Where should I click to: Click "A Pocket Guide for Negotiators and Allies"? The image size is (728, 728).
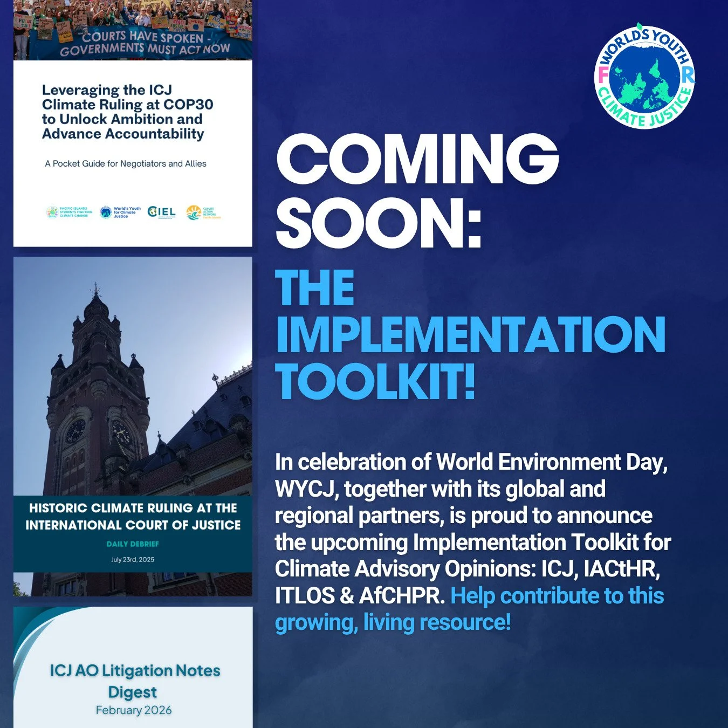pos(126,164)
